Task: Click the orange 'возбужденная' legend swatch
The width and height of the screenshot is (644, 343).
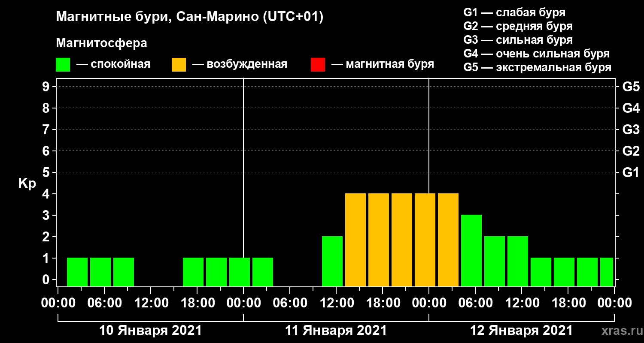Action: 179,65
